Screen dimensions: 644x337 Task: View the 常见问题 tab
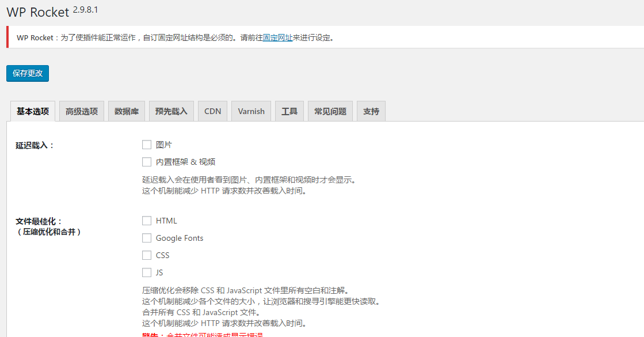[x=330, y=111]
